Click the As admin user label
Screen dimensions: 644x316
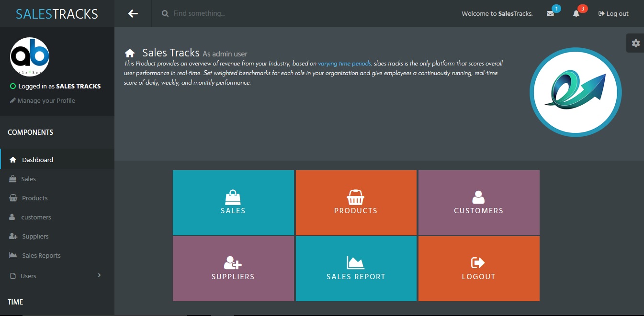(225, 54)
